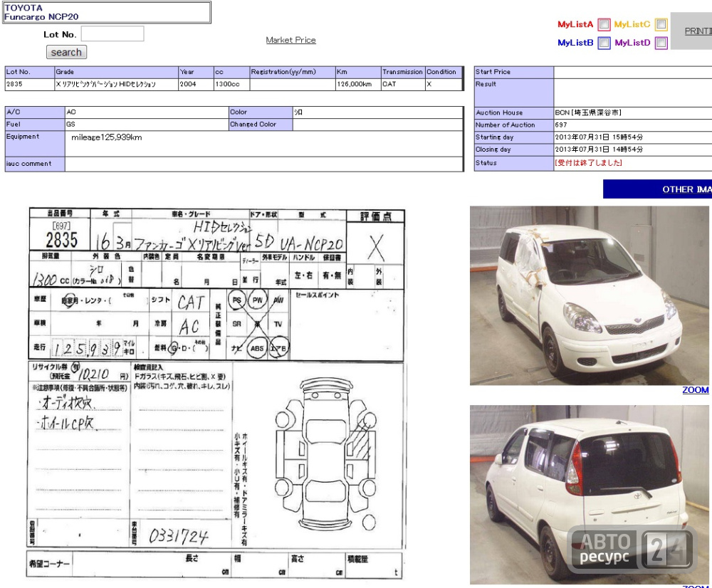Select the BCN auction house value

pos(587,112)
